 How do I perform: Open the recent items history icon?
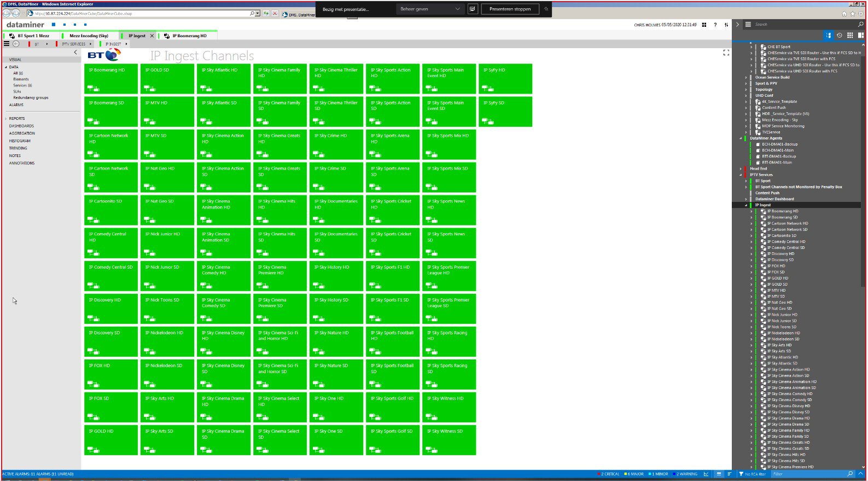click(840, 35)
